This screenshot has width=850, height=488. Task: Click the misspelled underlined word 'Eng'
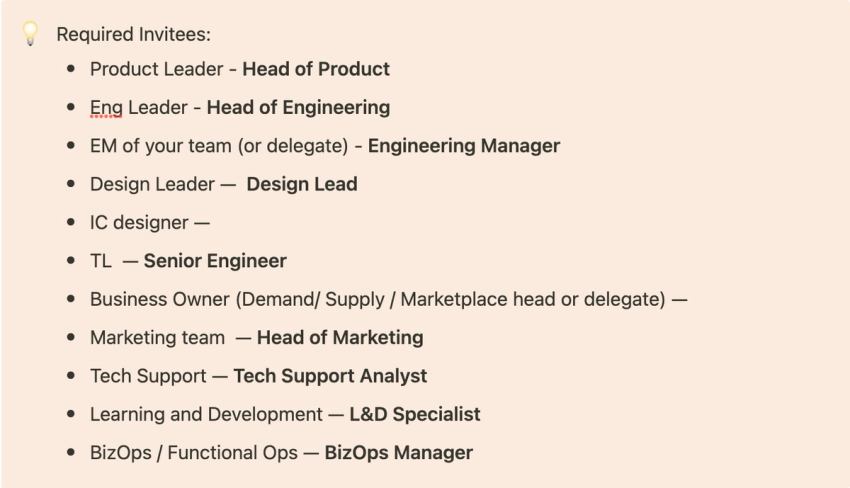coord(106,108)
